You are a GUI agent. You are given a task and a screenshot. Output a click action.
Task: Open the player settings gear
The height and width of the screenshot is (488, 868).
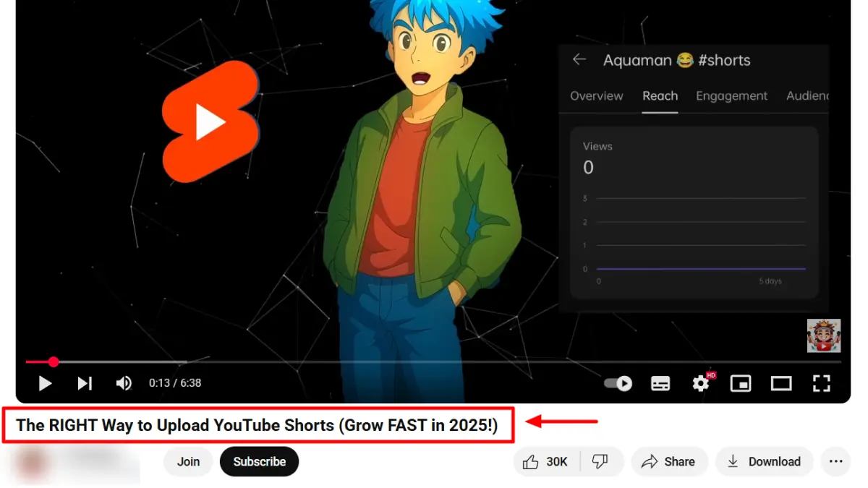[x=701, y=383]
